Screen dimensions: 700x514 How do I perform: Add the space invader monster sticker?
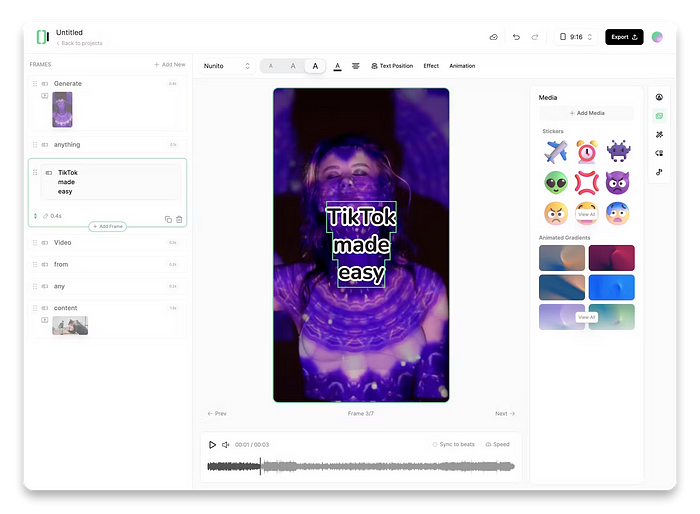pyautogui.click(x=618, y=151)
